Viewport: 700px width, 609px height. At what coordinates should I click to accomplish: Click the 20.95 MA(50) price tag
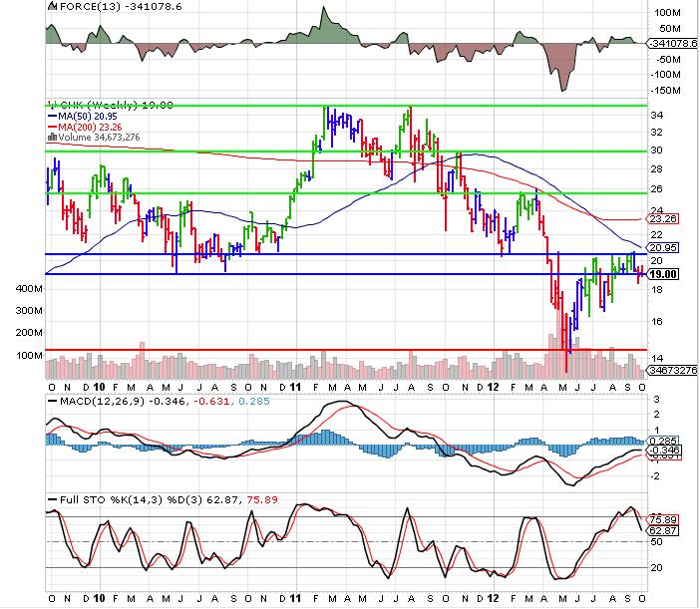click(x=662, y=247)
